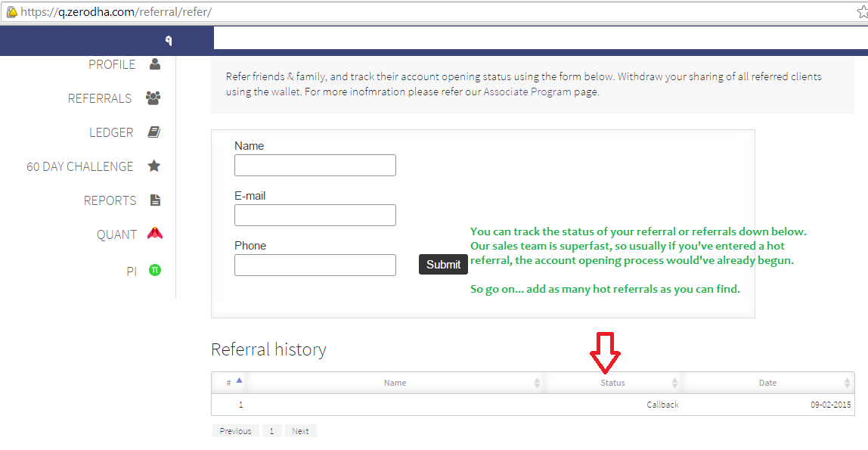
Task: Go to the REPORTS menu entry
Action: [x=110, y=200]
